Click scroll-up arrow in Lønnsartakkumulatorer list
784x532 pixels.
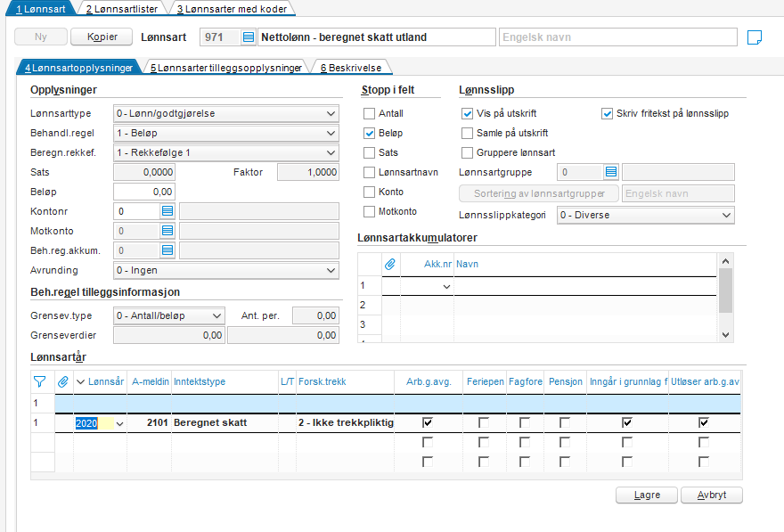(x=726, y=261)
